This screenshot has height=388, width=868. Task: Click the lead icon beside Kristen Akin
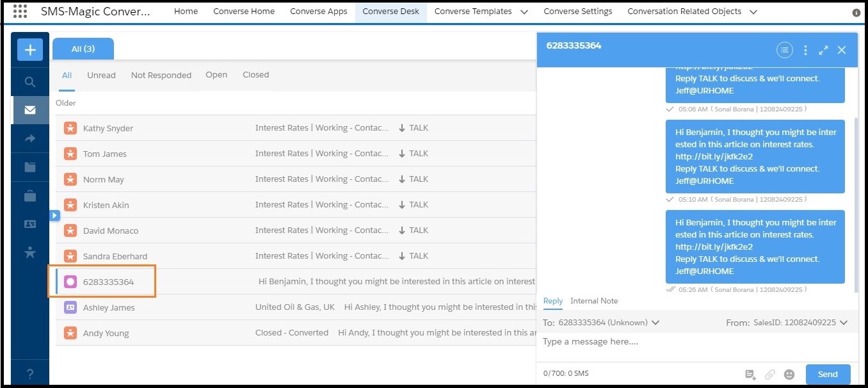click(70, 205)
